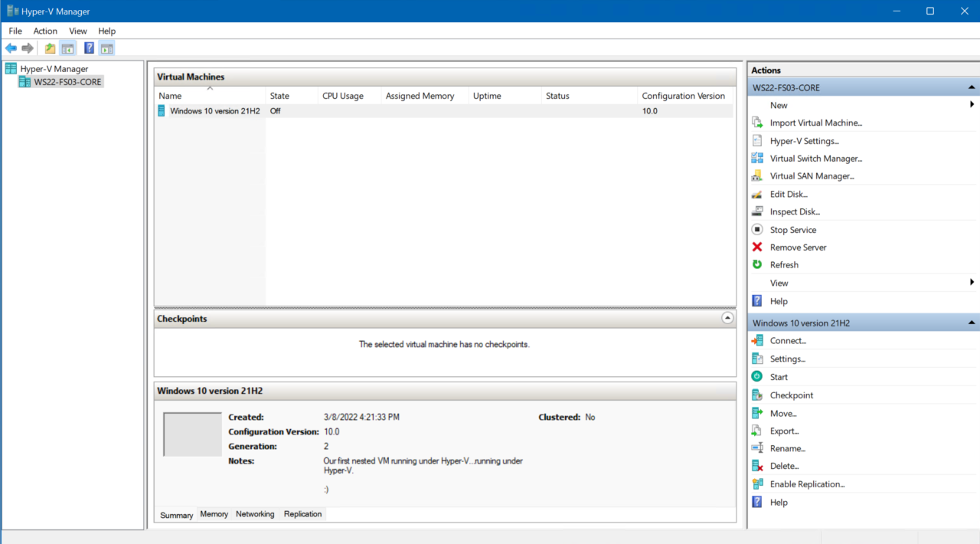Click the VM Settings icon
The width and height of the screenshot is (980, 544).
(x=757, y=359)
